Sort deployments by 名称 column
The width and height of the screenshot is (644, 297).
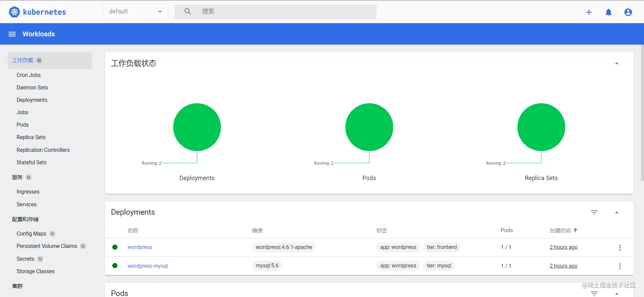[133, 230]
